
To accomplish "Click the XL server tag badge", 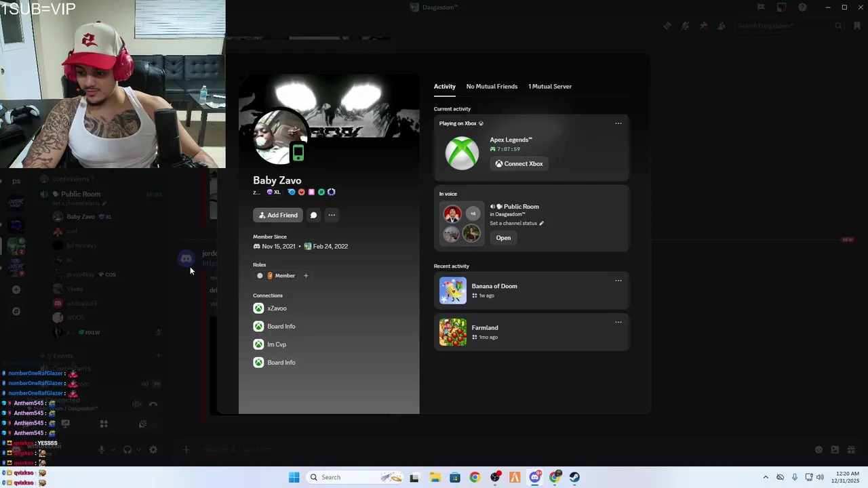I will [x=274, y=192].
